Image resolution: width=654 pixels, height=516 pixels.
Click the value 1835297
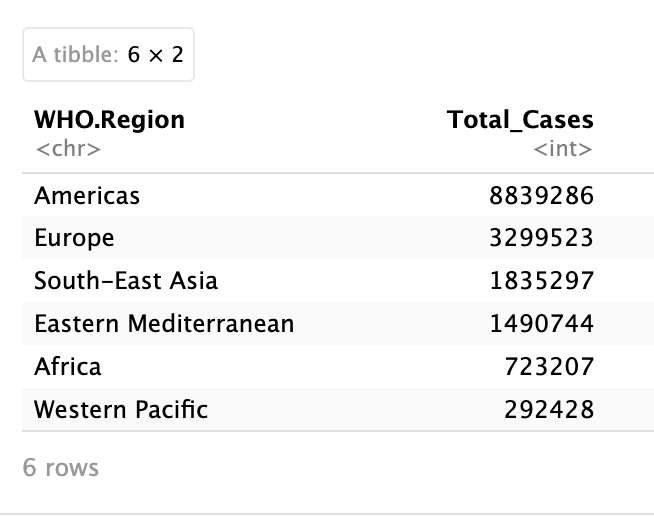click(541, 281)
